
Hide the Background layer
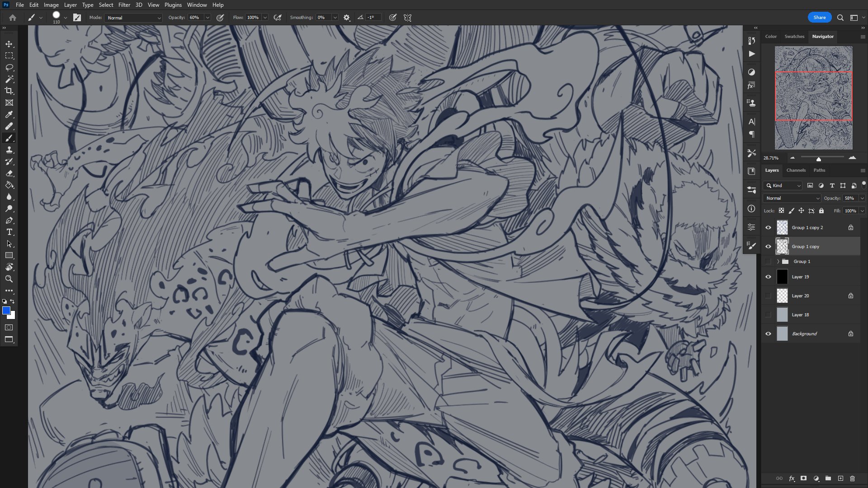[x=768, y=334]
